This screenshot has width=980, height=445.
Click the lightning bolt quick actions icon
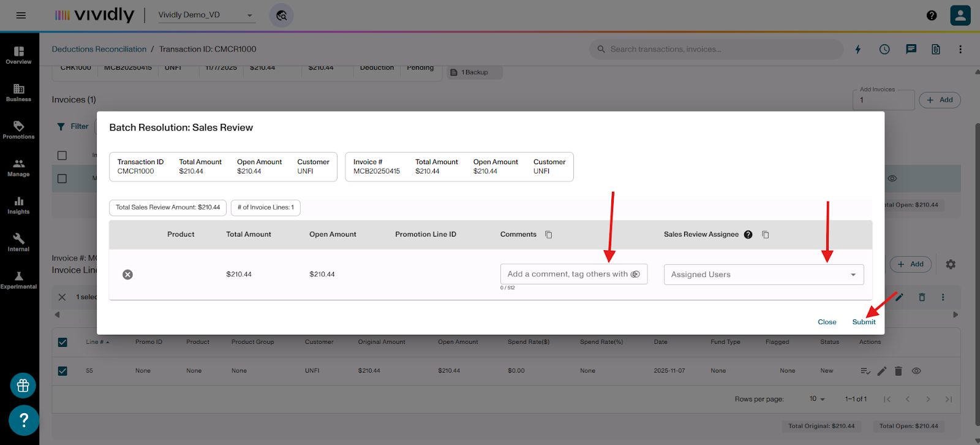pyautogui.click(x=858, y=49)
